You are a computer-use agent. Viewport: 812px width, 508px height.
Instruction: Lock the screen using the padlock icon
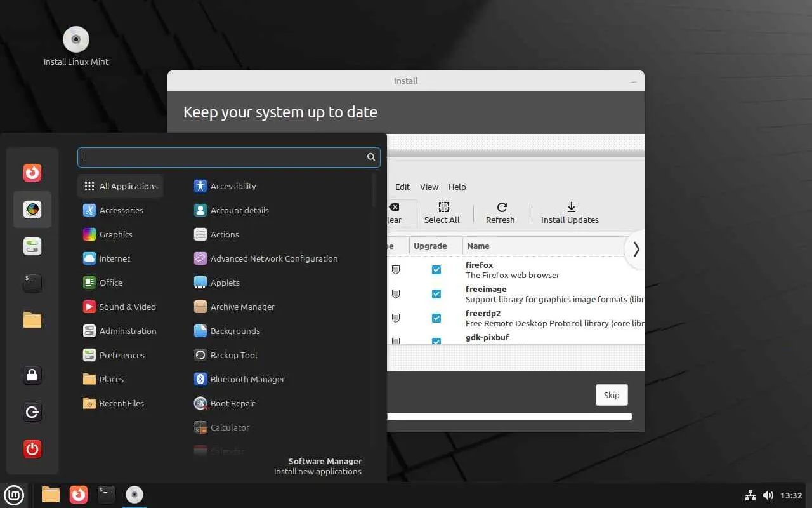click(32, 375)
